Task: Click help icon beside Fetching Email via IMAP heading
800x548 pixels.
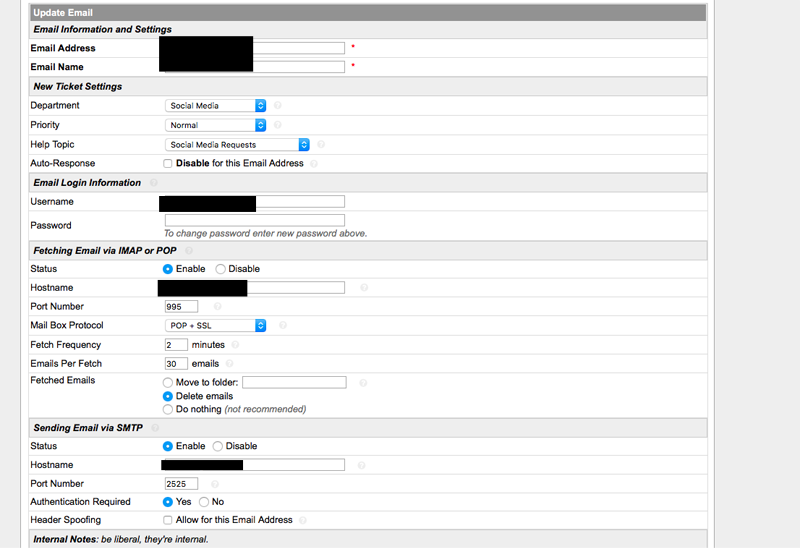Action: [x=189, y=251]
